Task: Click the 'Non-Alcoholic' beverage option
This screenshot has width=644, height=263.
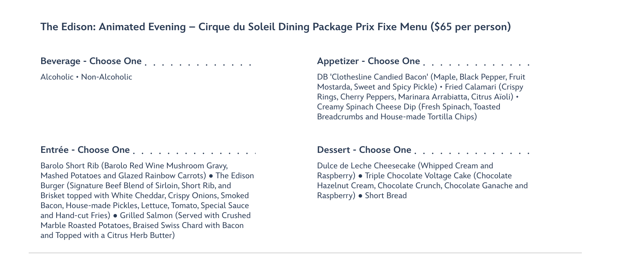Action: pyautogui.click(x=107, y=77)
